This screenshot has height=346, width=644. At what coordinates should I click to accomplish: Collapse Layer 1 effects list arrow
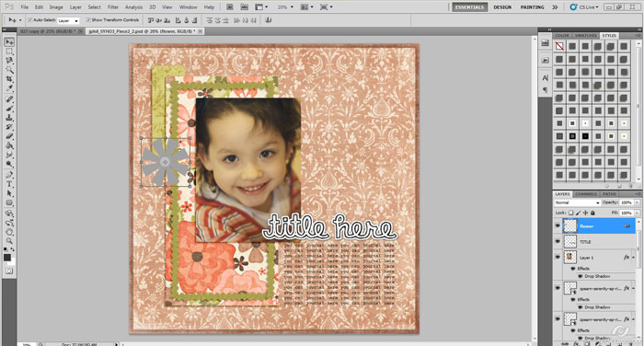click(x=634, y=258)
